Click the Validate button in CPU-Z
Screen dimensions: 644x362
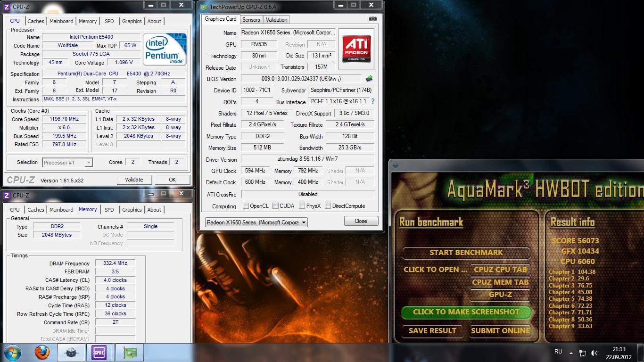tap(134, 180)
